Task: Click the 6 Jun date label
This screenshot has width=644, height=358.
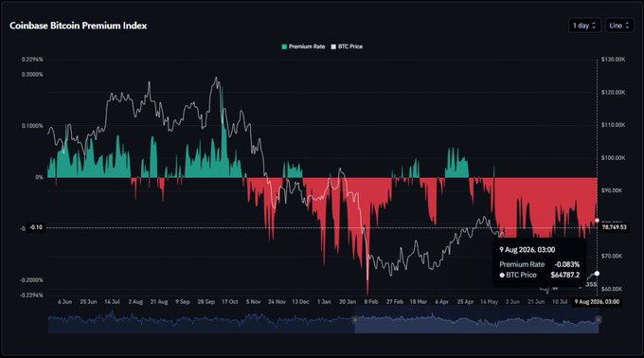Action: [64, 302]
